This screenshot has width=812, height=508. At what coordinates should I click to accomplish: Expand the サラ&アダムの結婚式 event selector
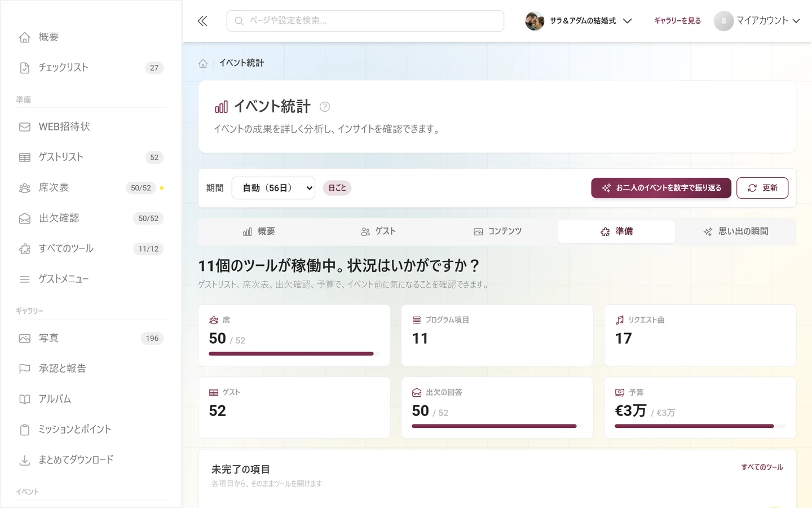579,21
